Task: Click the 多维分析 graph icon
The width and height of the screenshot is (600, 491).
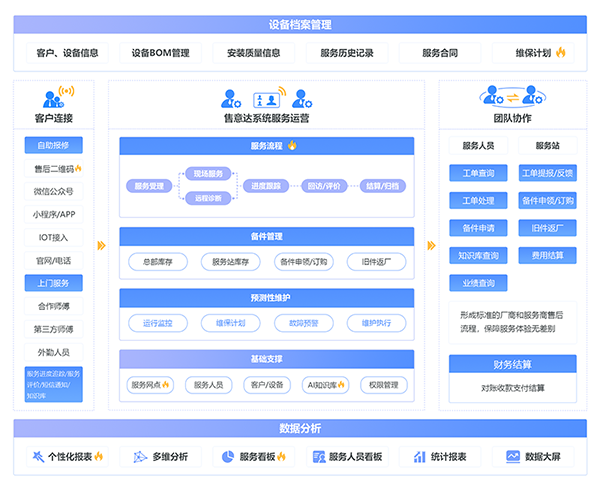Action: pyautogui.click(x=140, y=457)
